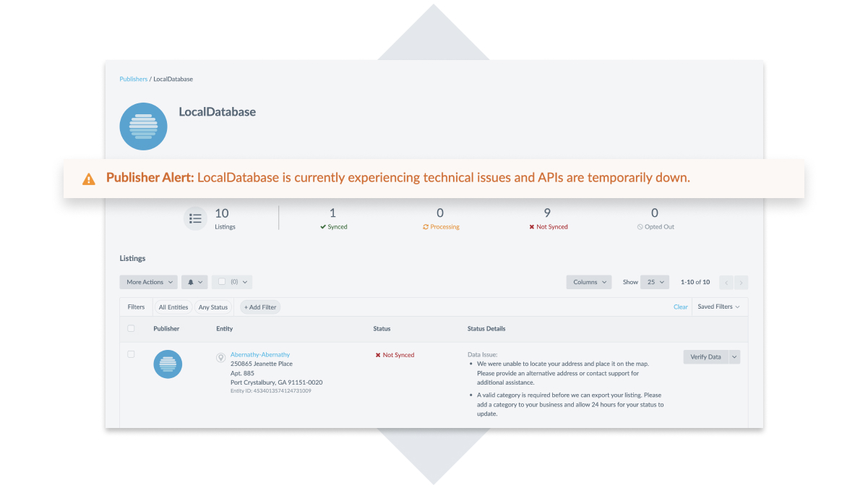Click the Add Filter button
The width and height of the screenshot is (868, 488).
pos(260,307)
